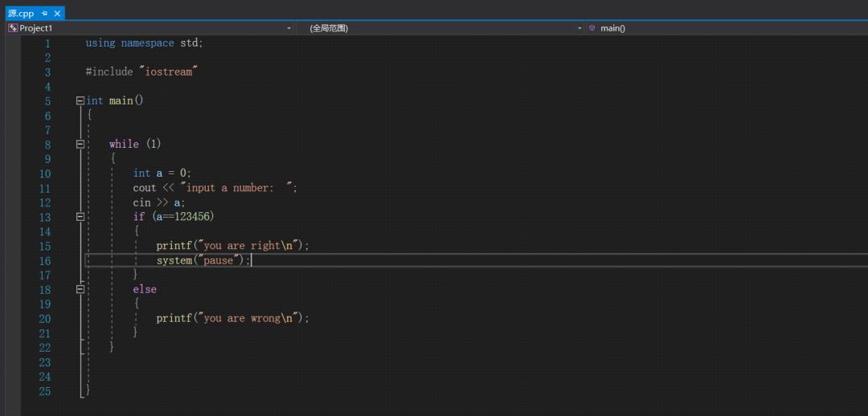Click the #include "iostream" directive
The image size is (868, 416).
click(141, 72)
